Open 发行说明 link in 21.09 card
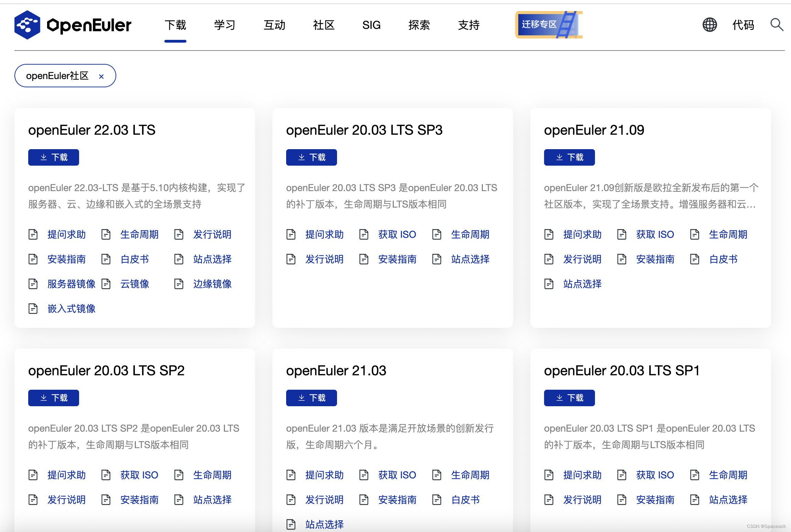 coord(582,259)
